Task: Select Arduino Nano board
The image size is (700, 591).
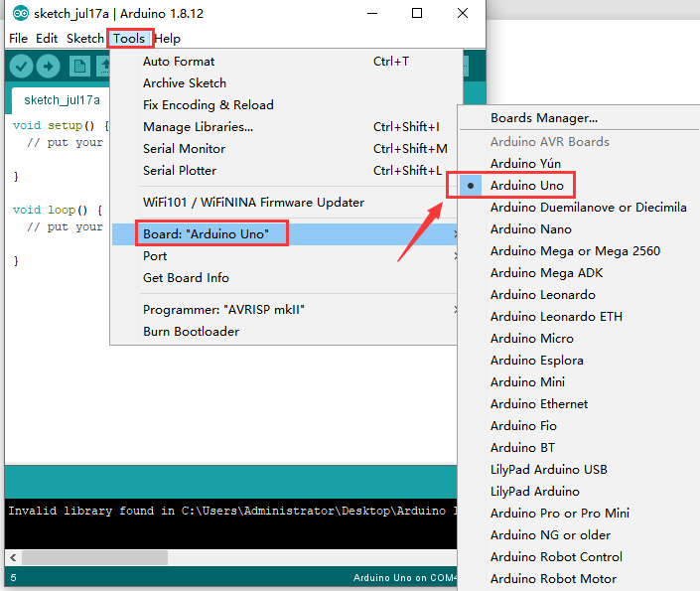Action: [x=580, y=229]
